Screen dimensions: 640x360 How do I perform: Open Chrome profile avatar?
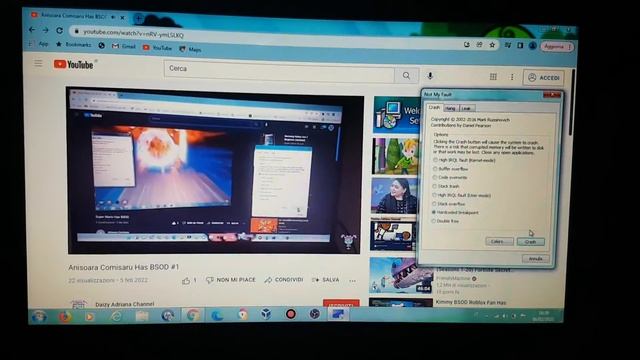533,46
